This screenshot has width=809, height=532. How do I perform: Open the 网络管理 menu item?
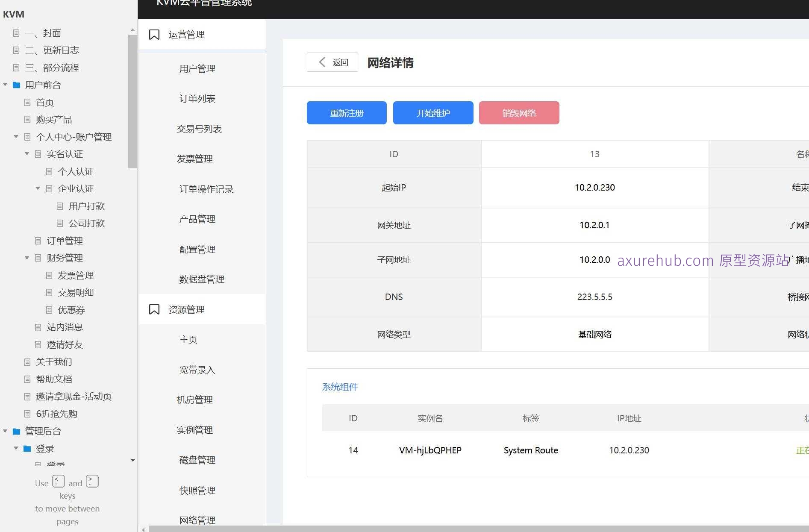[x=197, y=520]
